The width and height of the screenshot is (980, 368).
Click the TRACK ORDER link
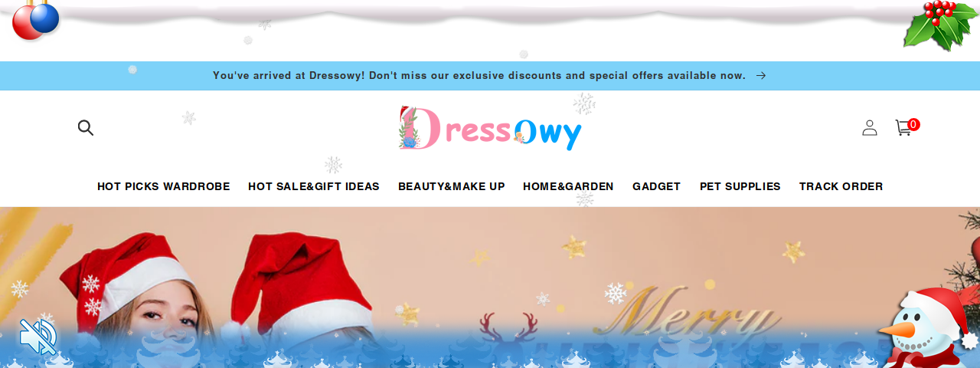(841, 186)
